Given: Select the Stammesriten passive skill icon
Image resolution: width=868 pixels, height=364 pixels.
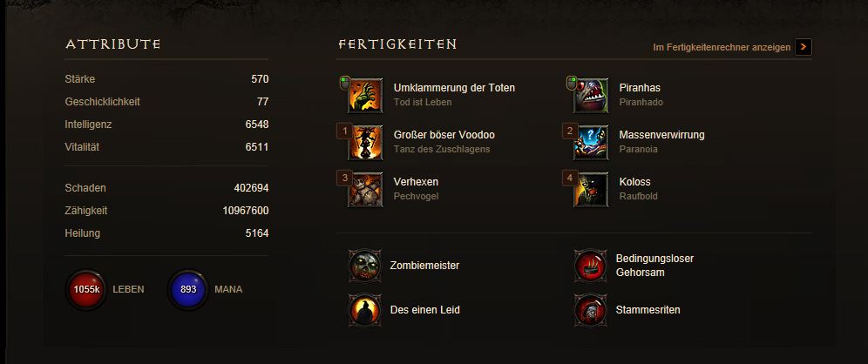Looking at the screenshot, I should click(x=591, y=310).
